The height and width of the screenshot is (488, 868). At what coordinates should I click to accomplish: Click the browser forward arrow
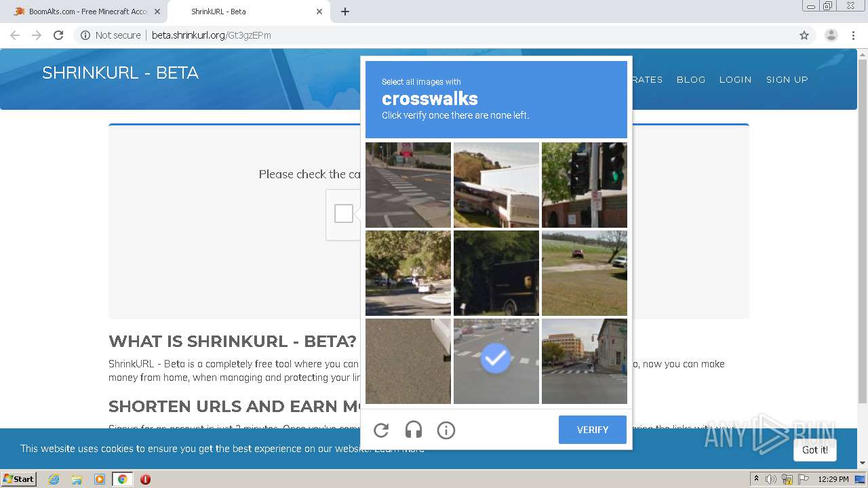[x=37, y=35]
